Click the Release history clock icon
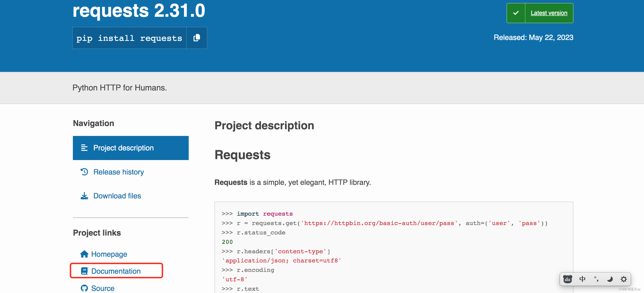The image size is (644, 293). tap(84, 172)
